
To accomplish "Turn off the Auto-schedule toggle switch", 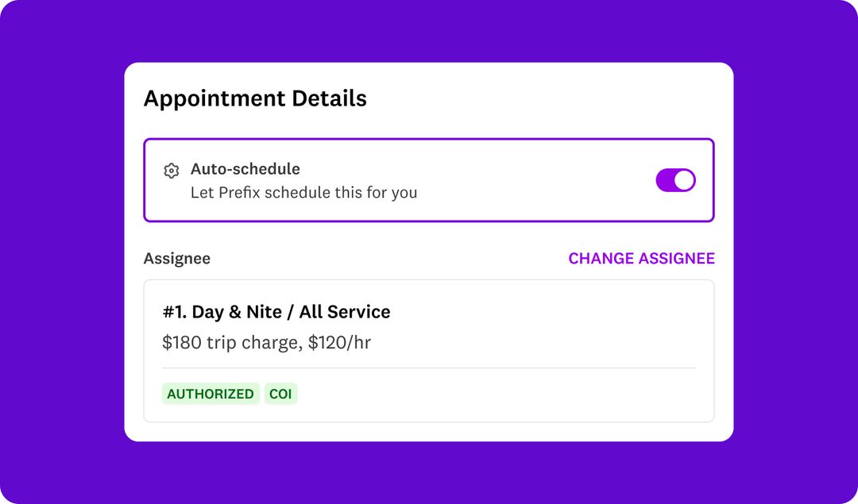I will pyautogui.click(x=675, y=180).
